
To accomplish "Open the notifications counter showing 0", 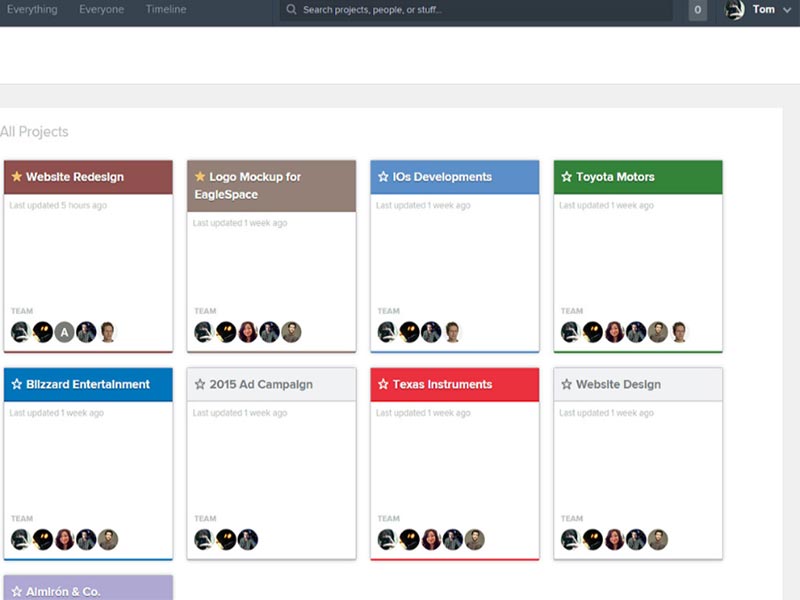I will pyautogui.click(x=697, y=10).
